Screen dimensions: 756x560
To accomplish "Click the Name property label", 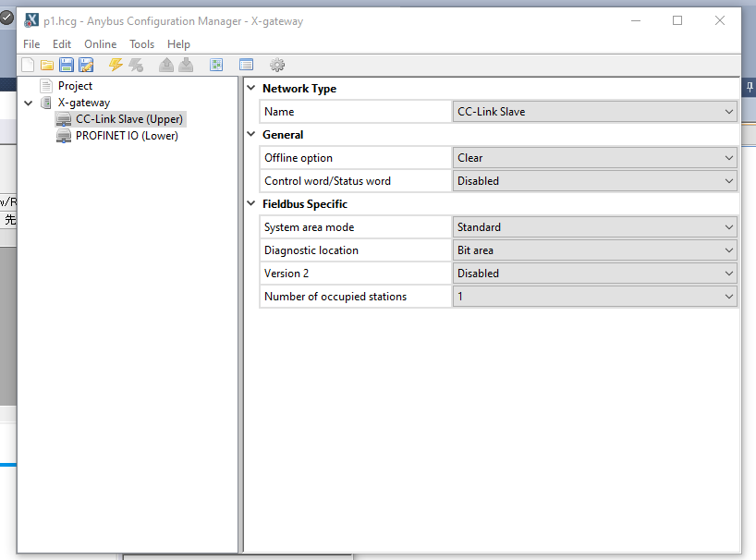I will tap(279, 112).
